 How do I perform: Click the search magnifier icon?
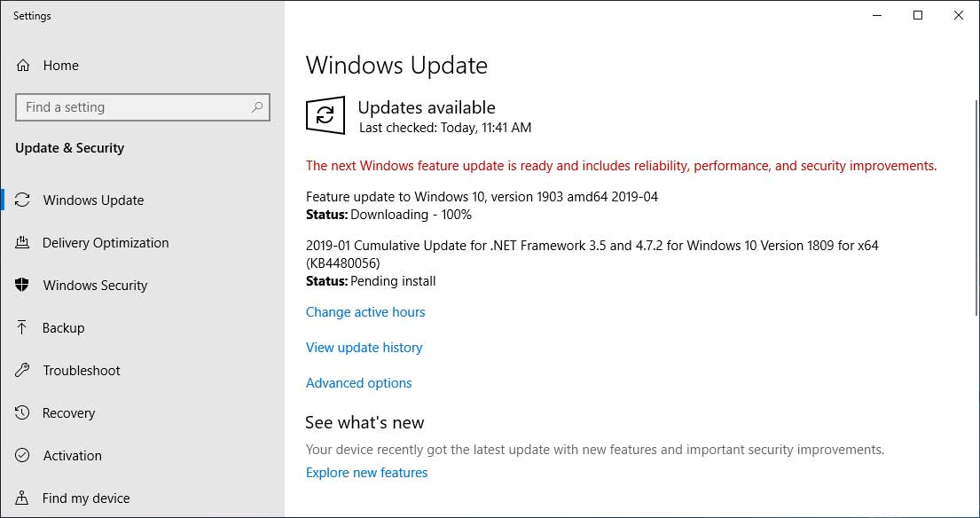pos(257,107)
